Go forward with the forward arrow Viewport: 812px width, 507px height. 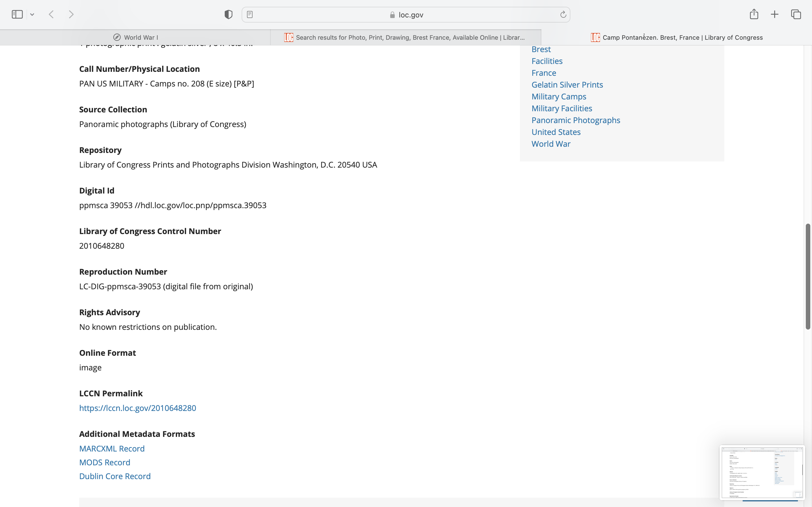click(x=71, y=14)
